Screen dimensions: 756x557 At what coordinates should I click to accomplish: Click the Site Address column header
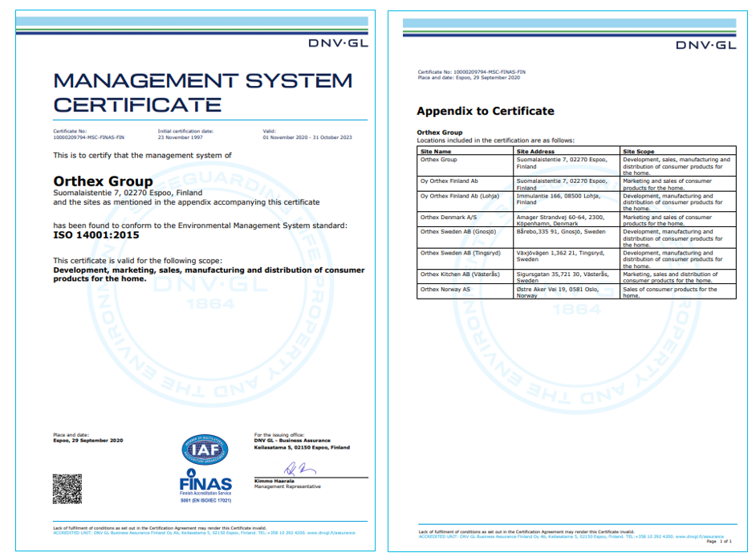click(534, 151)
